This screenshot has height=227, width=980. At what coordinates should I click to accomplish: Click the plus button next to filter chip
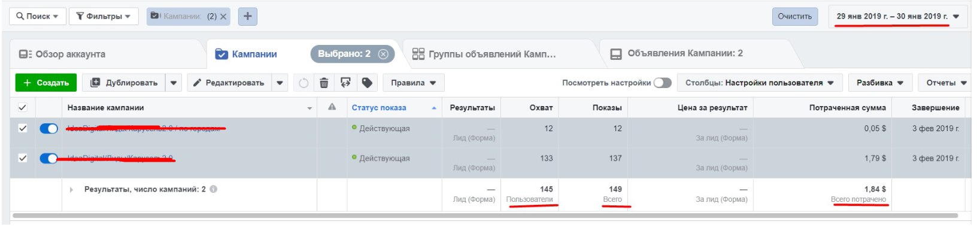247,16
